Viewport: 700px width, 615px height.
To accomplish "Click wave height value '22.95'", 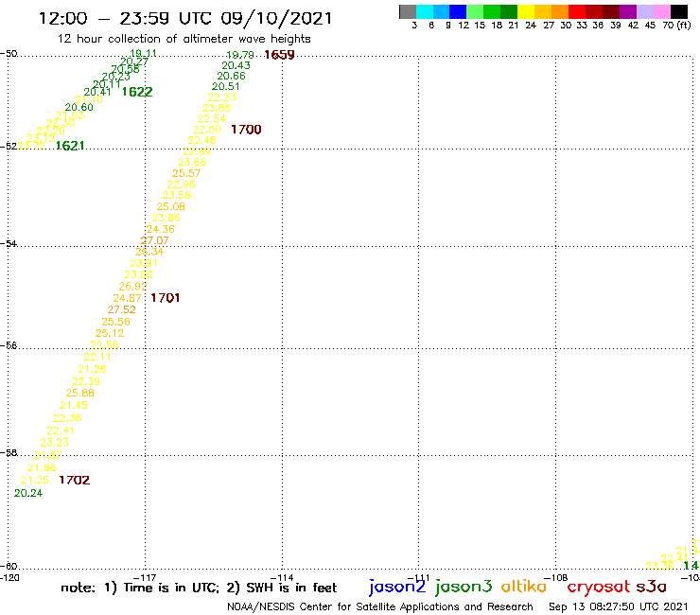I will tap(182, 184).
